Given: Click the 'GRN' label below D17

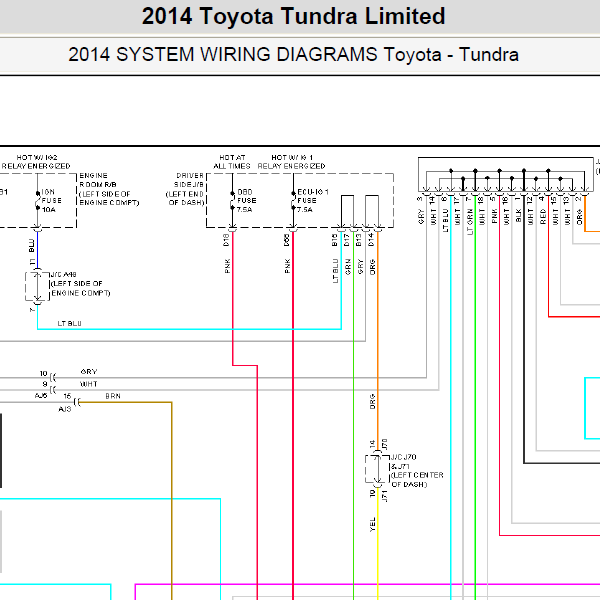Looking at the screenshot, I should coord(348,267).
